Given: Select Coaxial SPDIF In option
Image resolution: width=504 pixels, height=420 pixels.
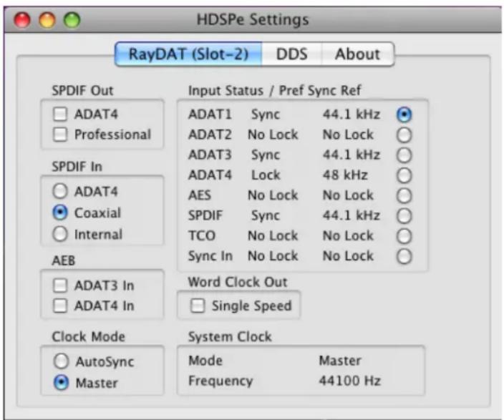Looking at the screenshot, I should tap(60, 213).
